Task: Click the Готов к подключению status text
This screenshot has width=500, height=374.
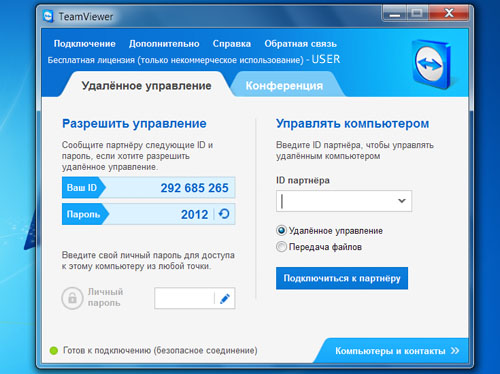Action: coord(160,351)
